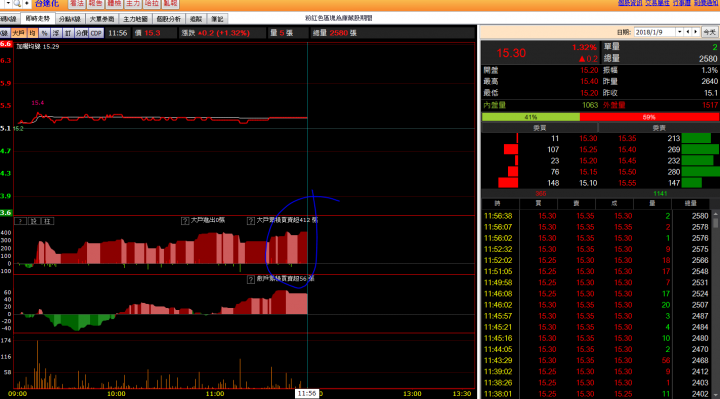Screen dimensions: 720x399
Task: Open the fourth blue link at the top right
Action: tap(707, 3)
